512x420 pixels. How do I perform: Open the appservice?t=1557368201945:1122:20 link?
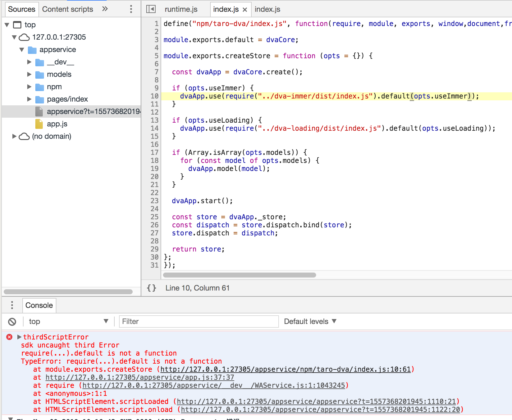click(320, 409)
